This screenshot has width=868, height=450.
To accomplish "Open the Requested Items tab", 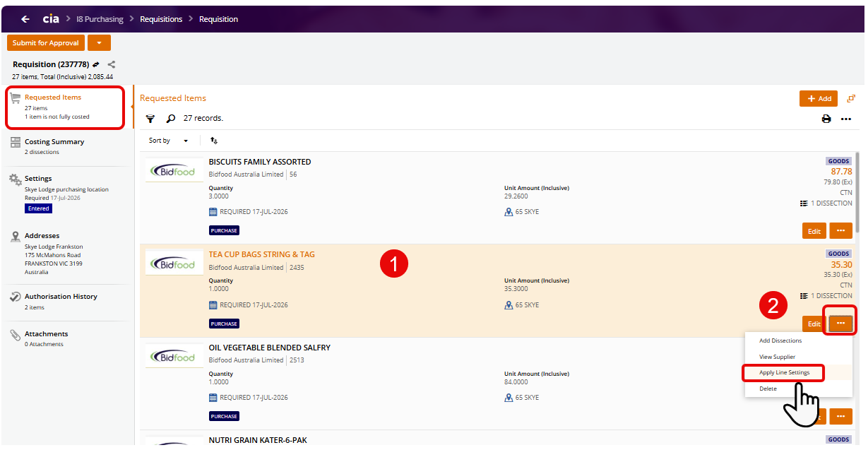I will tap(66, 107).
